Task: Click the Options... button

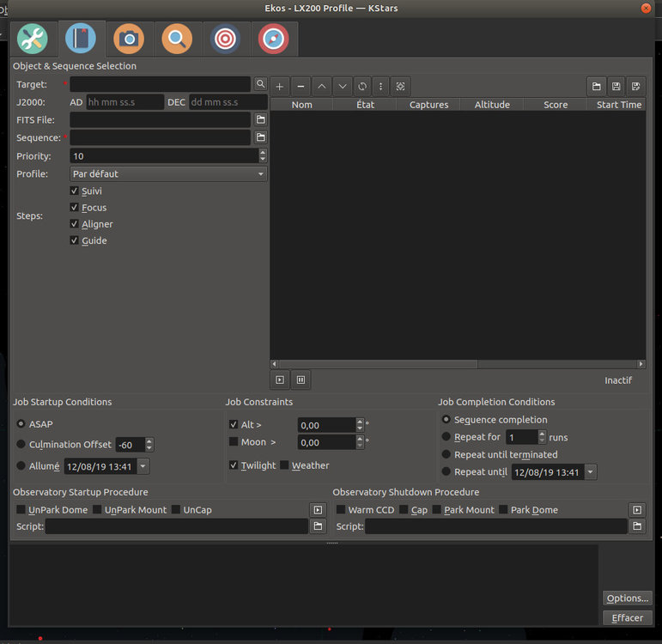Action: click(627, 598)
